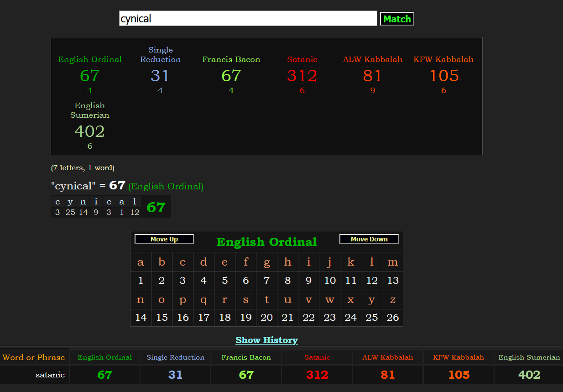Image resolution: width=563 pixels, height=392 pixels.
Task: Click KFW Kabbalah header in history table
Action: (x=459, y=357)
